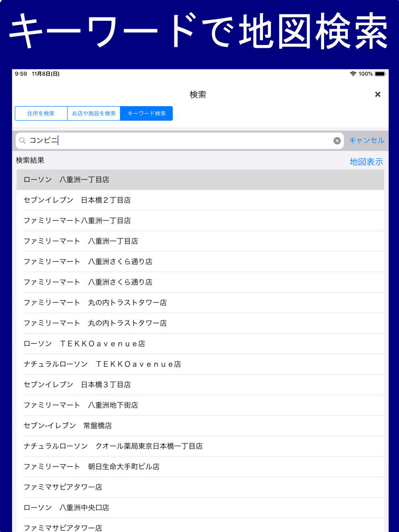Image resolution: width=399 pixels, height=532 pixels.
Task: Select the キーワード検索 tab
Action: click(x=146, y=114)
